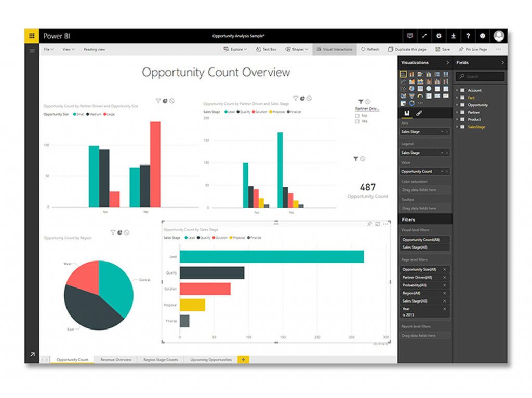The image size is (532, 398).
Task: Select the Format paint roller tab
Action: (419, 113)
